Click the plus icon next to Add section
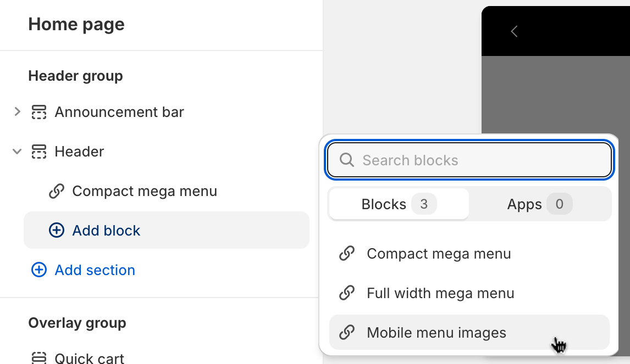Screen dimensions: 630x364 tap(39, 270)
